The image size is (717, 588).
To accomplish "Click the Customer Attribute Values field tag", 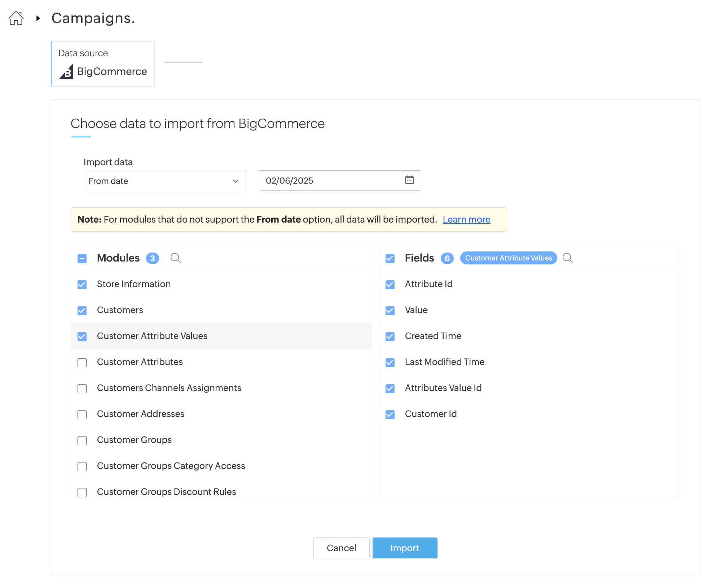I will tap(508, 258).
